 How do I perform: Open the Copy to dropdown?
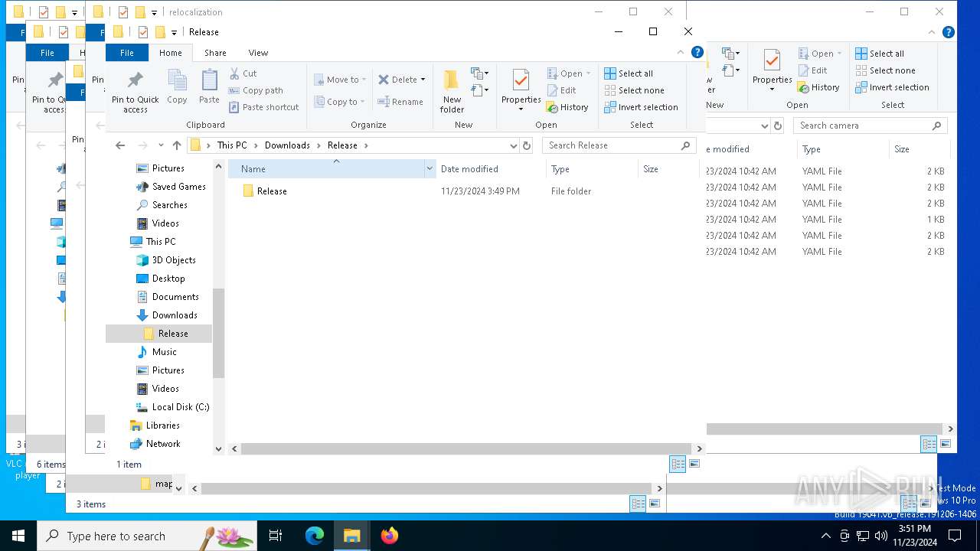[340, 102]
